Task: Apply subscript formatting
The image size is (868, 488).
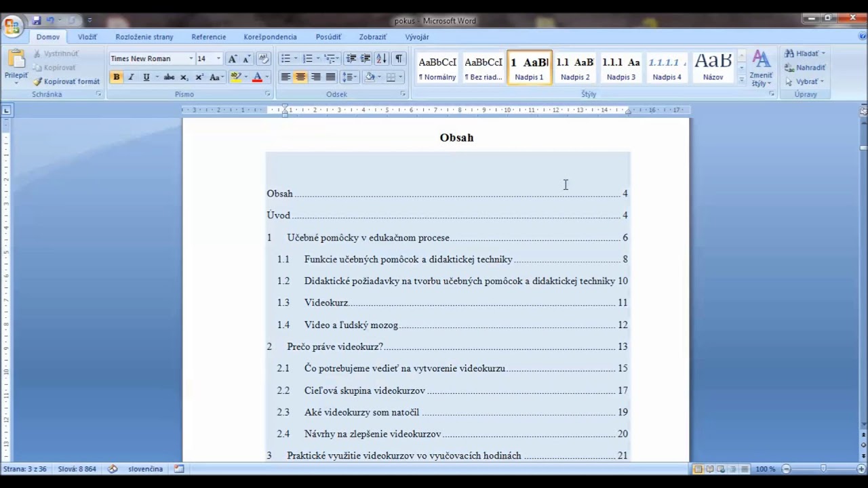Action: 184,77
